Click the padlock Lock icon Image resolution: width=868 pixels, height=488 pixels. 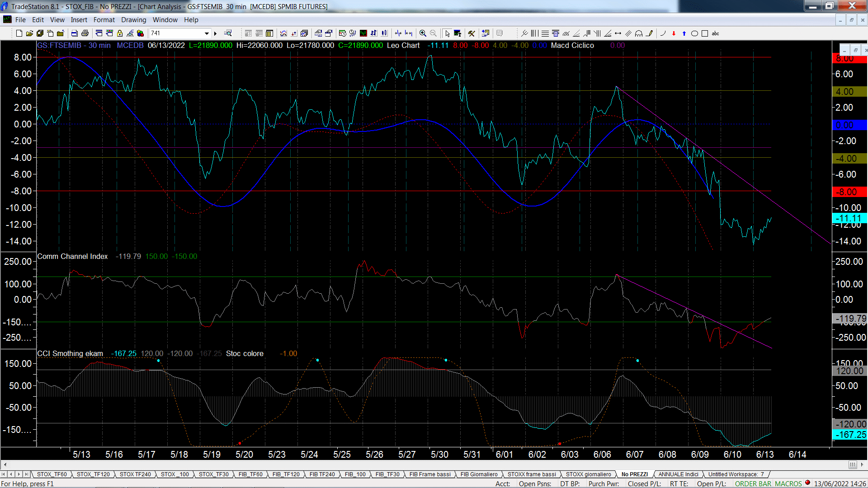(x=120, y=33)
